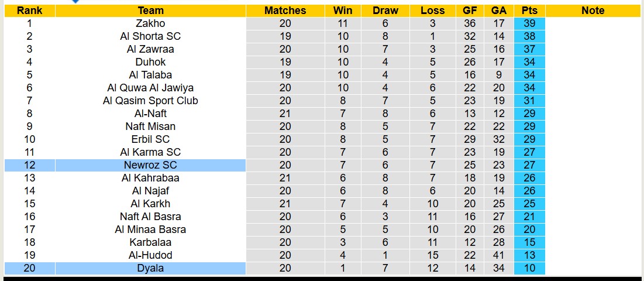Click the Matches column header
The image size is (644, 281).
[285, 11]
